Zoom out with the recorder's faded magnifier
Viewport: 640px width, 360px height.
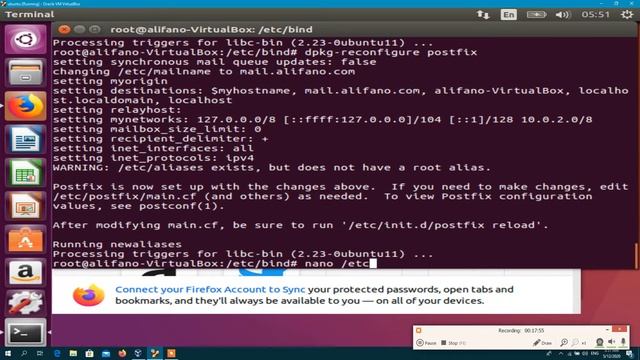(x=575, y=343)
